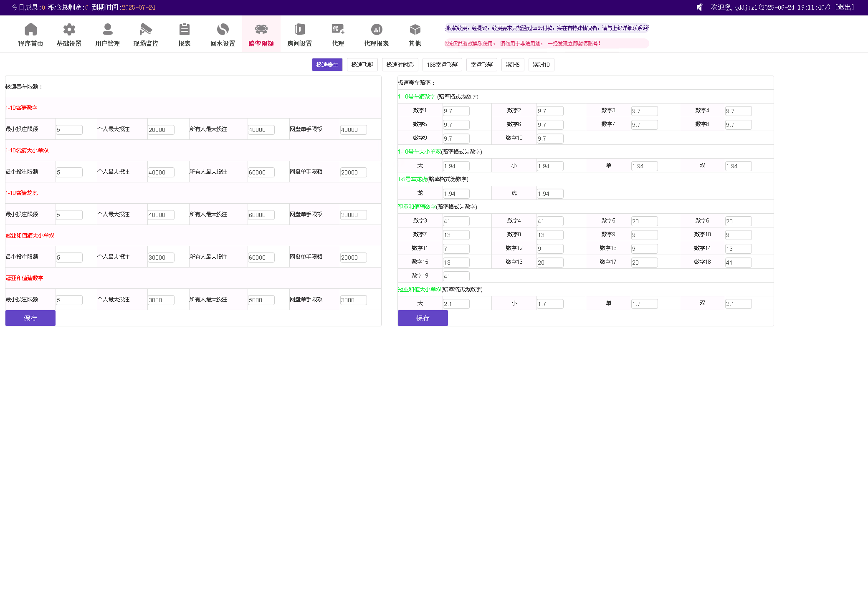This screenshot has width=868, height=591.
Task: Click 保存 under 极速赛车限额
Action: pyautogui.click(x=30, y=318)
